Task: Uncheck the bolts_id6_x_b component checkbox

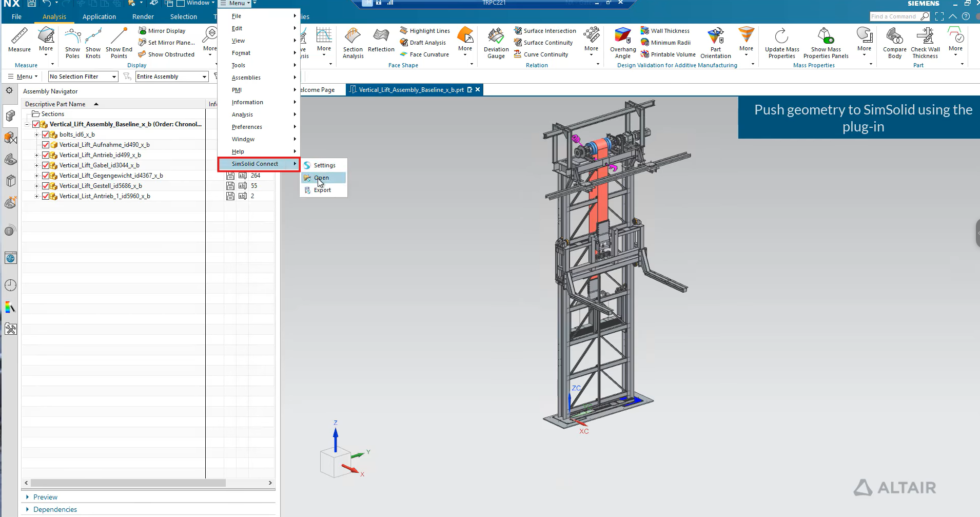Action: [x=46, y=135]
